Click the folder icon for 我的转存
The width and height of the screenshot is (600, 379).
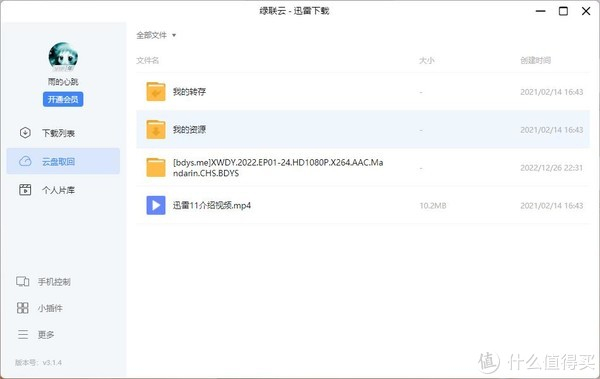click(156, 92)
